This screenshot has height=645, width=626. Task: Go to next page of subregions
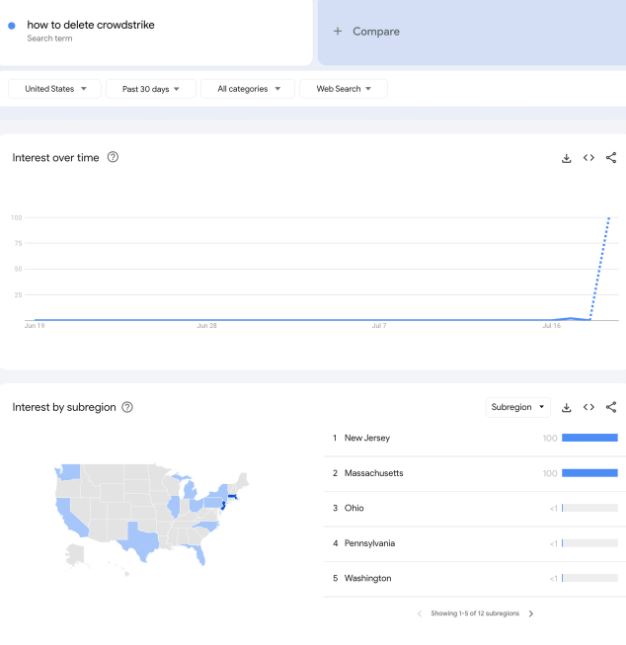(x=531, y=613)
